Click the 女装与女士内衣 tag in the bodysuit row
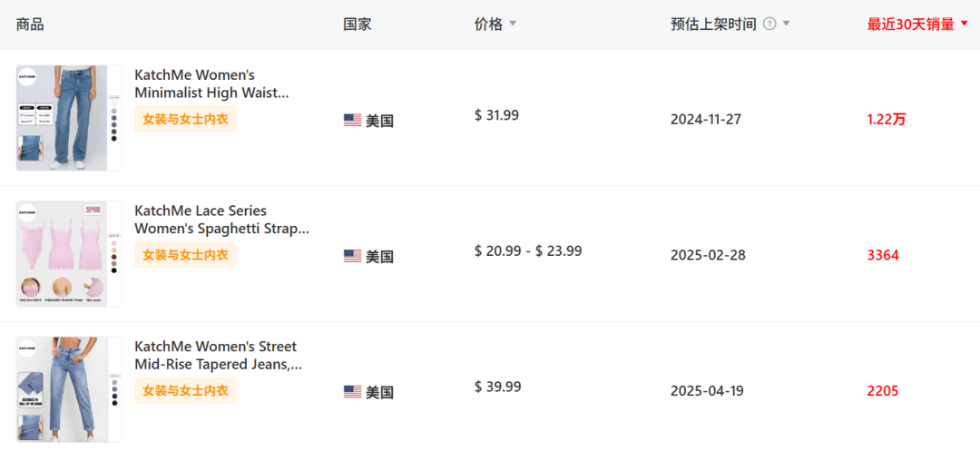 click(x=185, y=255)
